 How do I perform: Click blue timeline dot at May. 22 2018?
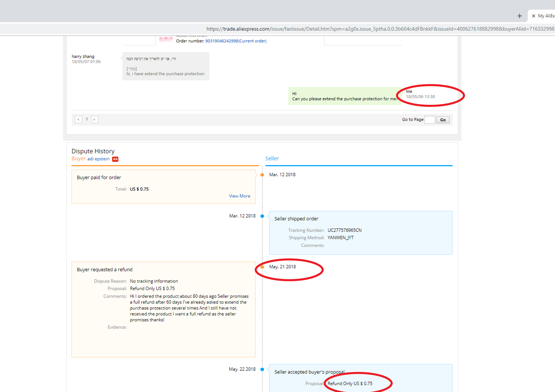point(262,369)
